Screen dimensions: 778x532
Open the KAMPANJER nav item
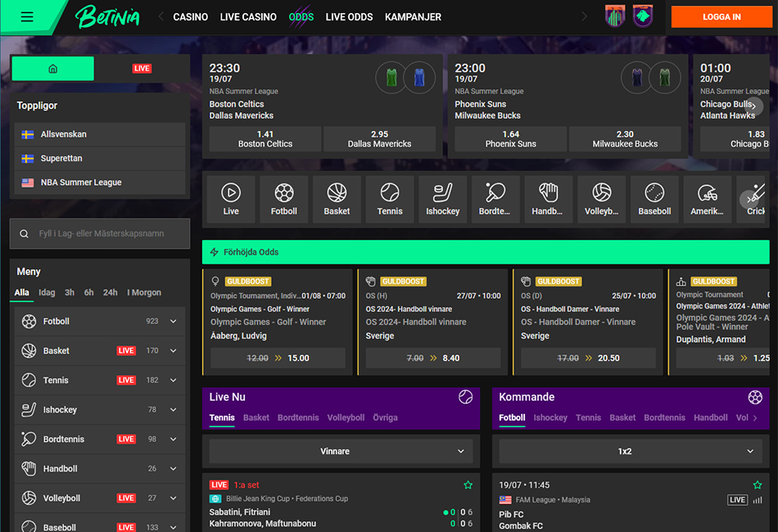tap(413, 17)
